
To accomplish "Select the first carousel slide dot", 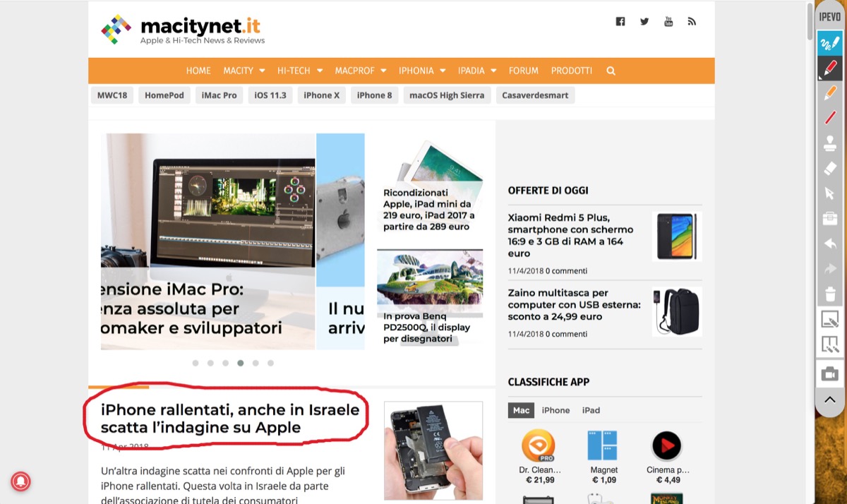I will [x=196, y=363].
